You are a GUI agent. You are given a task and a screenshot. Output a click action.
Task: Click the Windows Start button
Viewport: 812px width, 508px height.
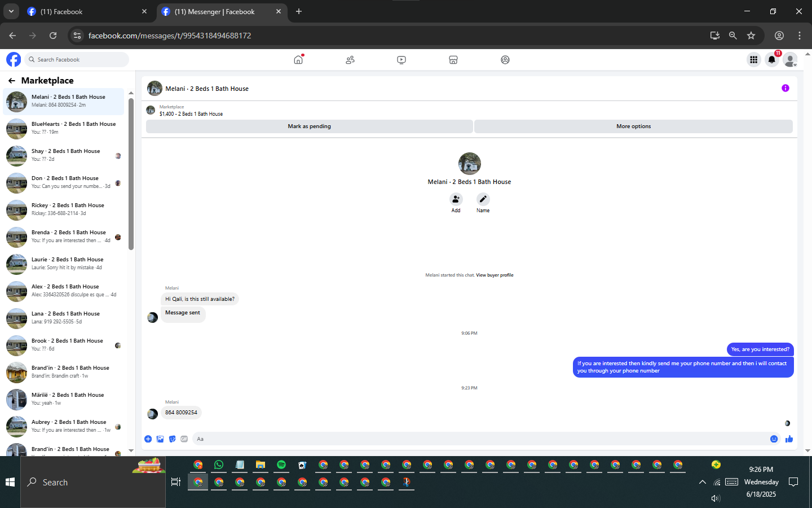[x=10, y=482]
